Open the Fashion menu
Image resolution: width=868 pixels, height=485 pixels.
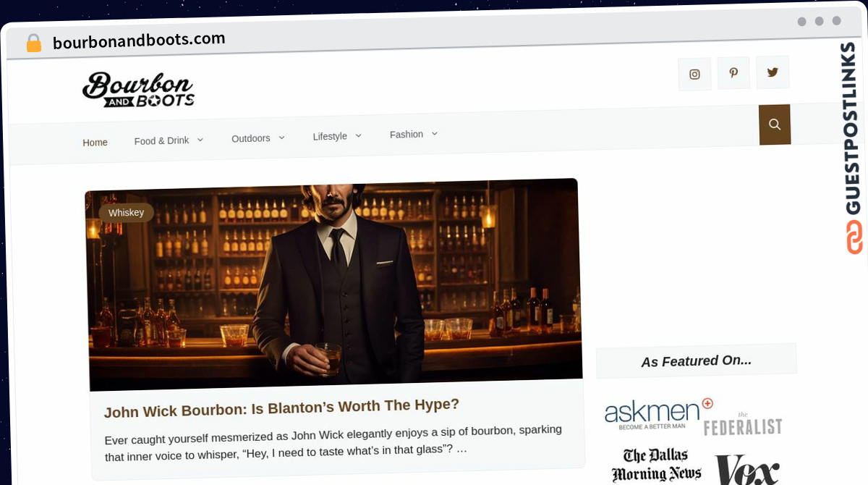pyautogui.click(x=407, y=135)
